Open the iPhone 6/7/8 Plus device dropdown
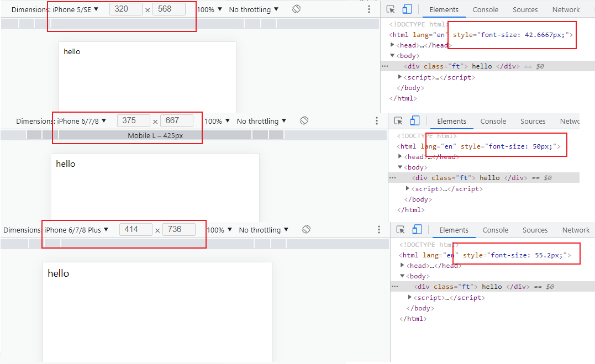 point(76,230)
